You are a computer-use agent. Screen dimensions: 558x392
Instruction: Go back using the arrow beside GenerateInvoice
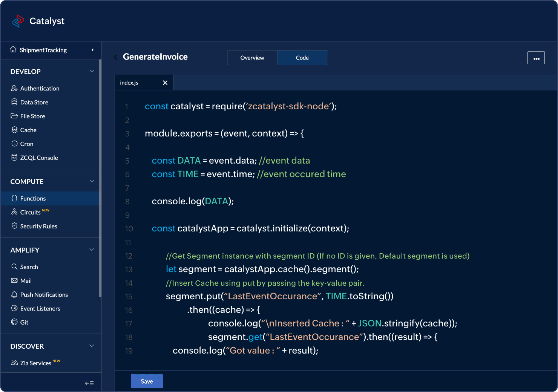click(x=116, y=57)
